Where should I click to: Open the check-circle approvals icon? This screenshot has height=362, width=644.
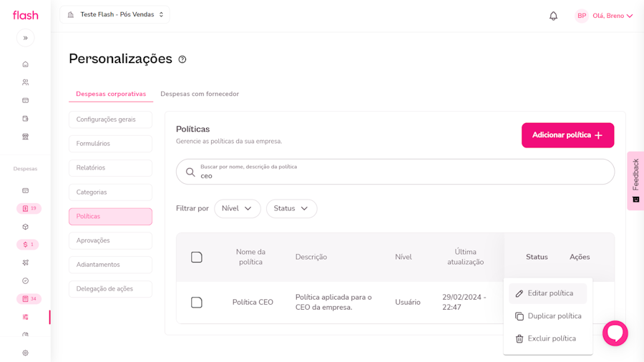(26, 280)
